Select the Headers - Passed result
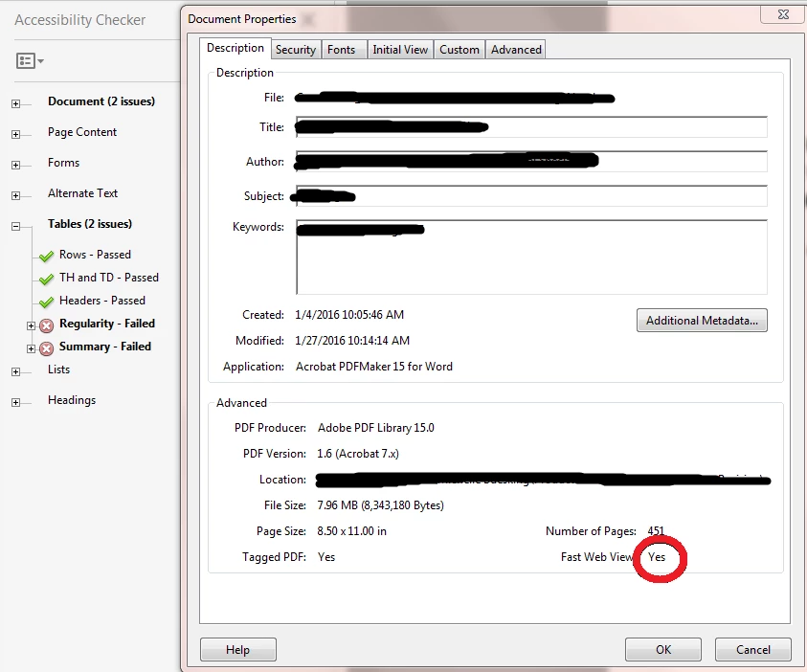807x672 pixels. [x=102, y=300]
